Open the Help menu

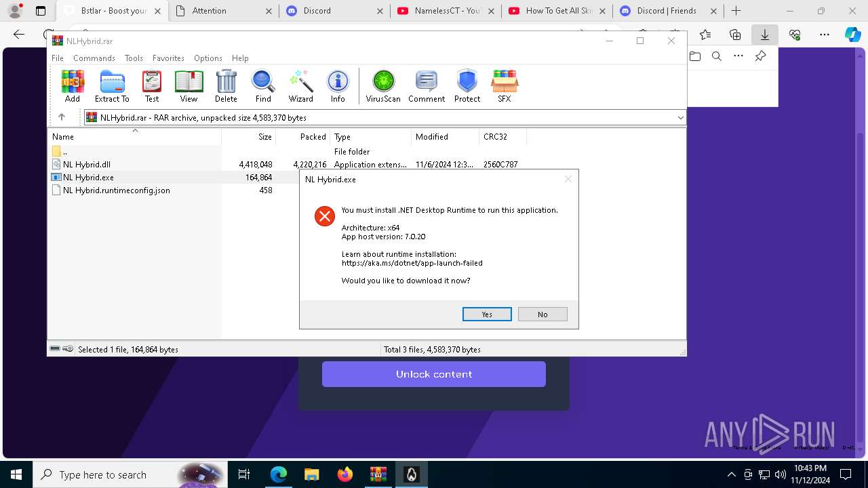240,58
